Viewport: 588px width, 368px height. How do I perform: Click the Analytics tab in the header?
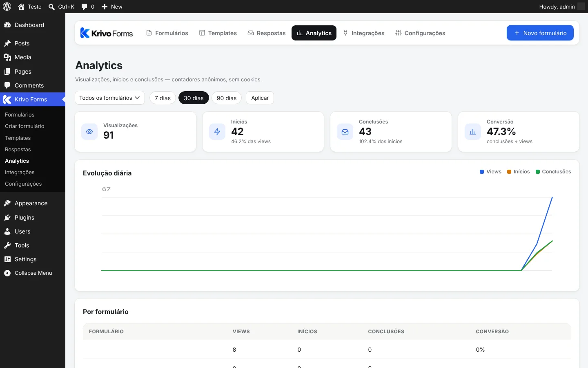314,33
